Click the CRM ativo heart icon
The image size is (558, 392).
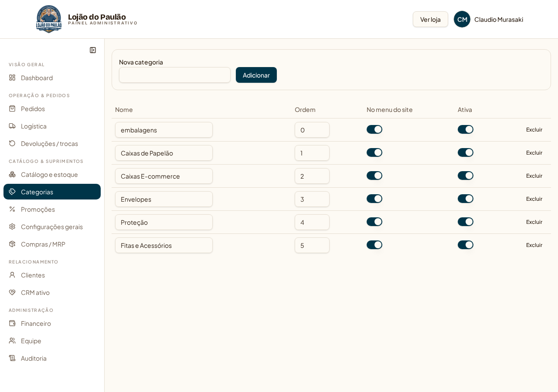(12, 292)
